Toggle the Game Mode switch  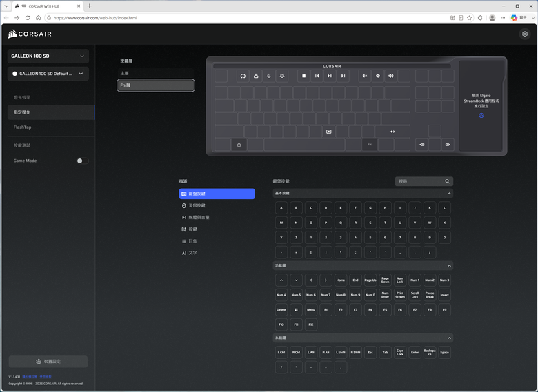tap(82, 161)
